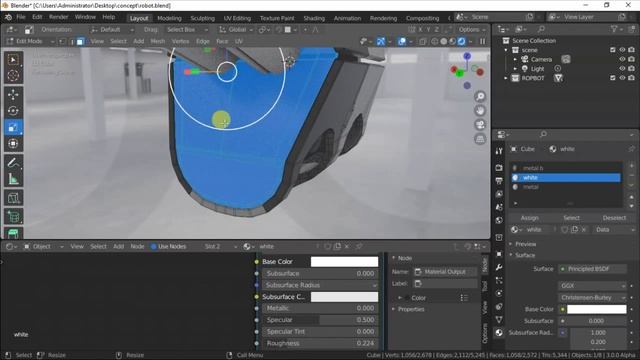Click the highlighted Scale tool
Image resolution: width=640 pixels, height=360 pixels.
(x=13, y=127)
